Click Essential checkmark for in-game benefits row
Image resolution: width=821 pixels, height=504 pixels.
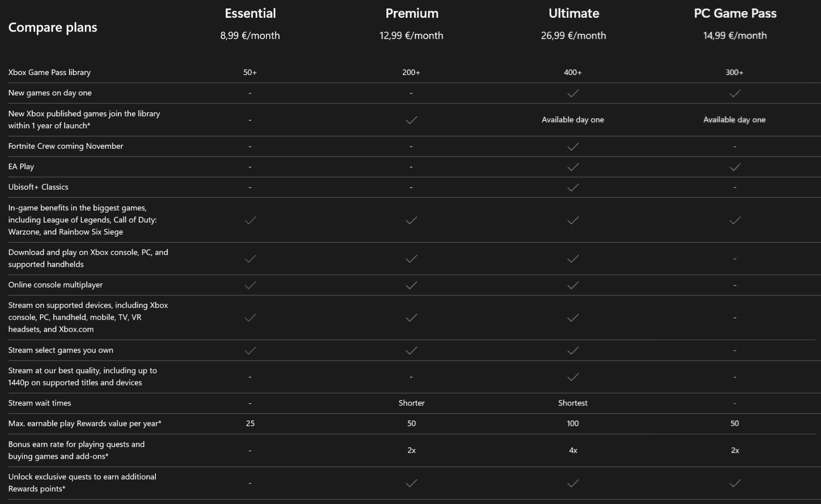pyautogui.click(x=250, y=220)
